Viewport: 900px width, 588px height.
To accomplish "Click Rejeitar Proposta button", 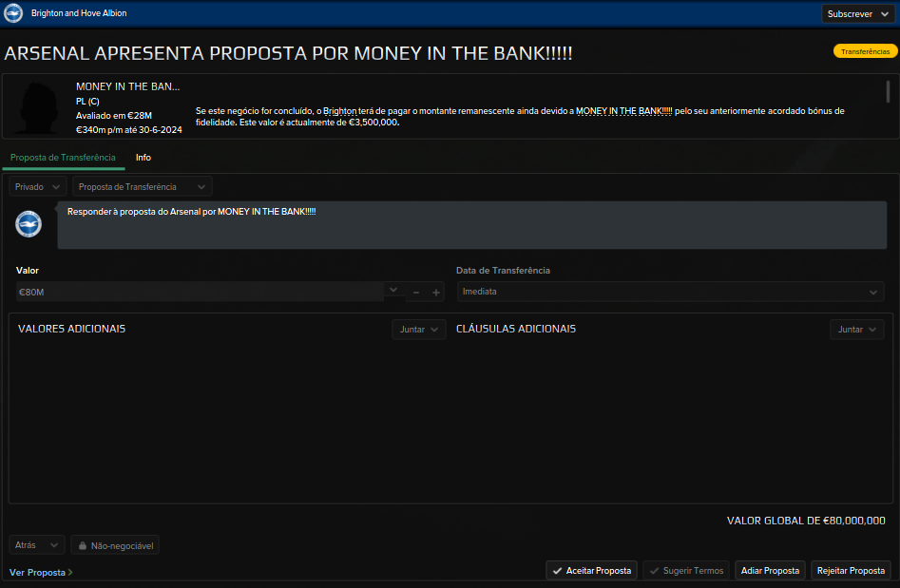I will point(851,571).
